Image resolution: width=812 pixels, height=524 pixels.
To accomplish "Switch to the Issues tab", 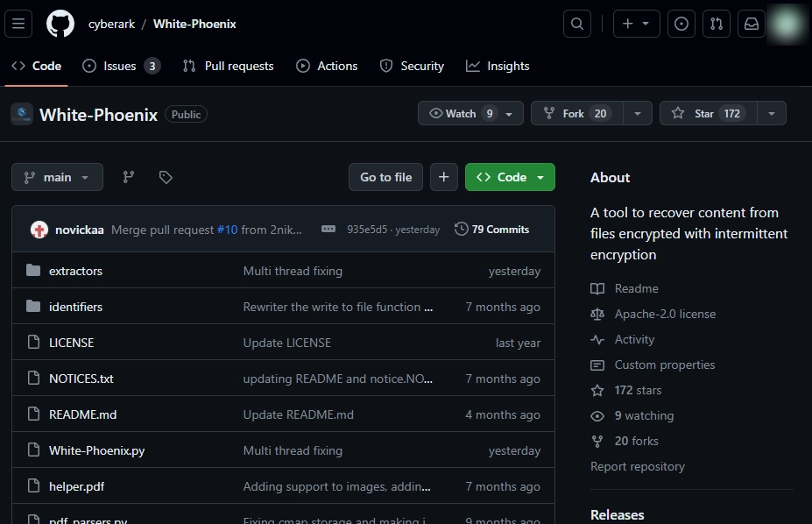I will (122, 66).
